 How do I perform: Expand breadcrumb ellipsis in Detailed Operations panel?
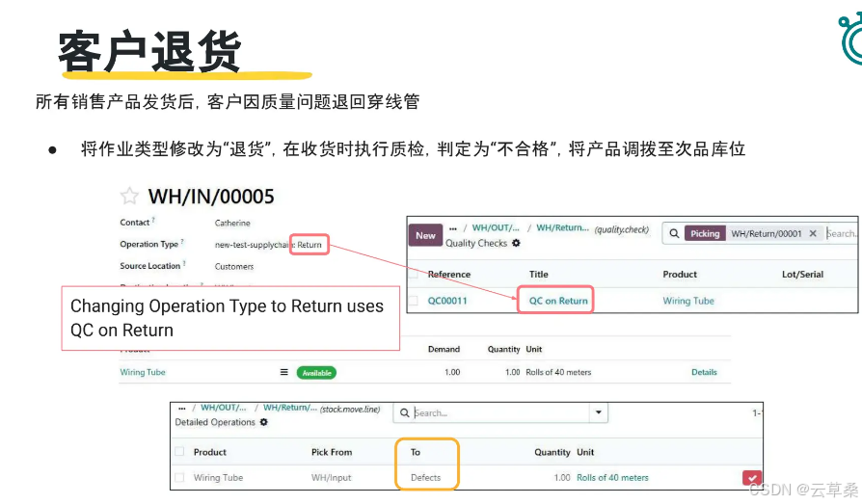pos(182,409)
